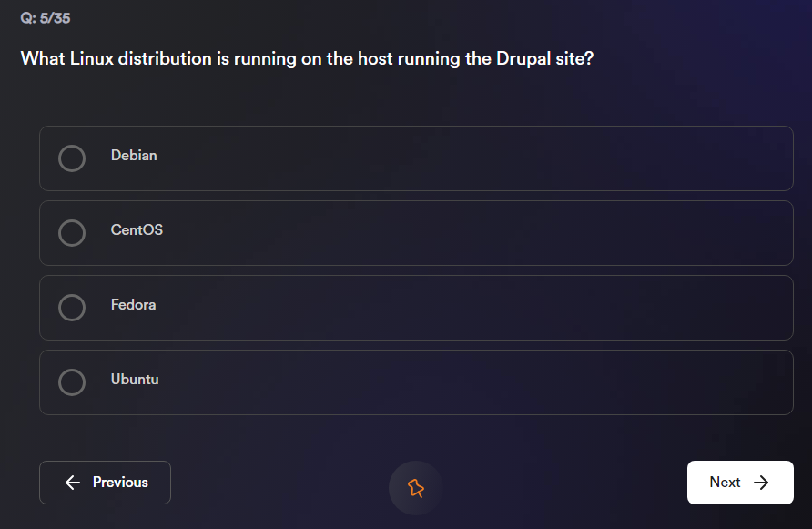Return to the previous question
812x529 pixels.
[x=105, y=483]
